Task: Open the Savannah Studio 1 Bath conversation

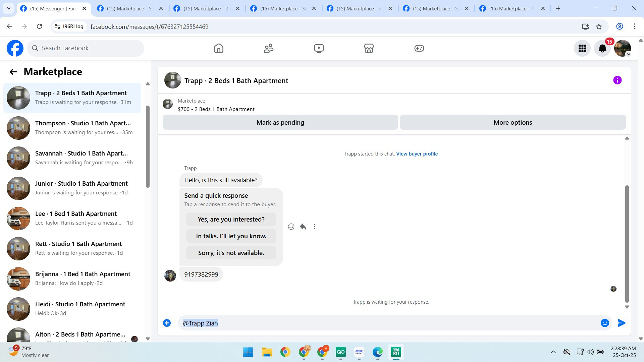Action: (x=72, y=158)
